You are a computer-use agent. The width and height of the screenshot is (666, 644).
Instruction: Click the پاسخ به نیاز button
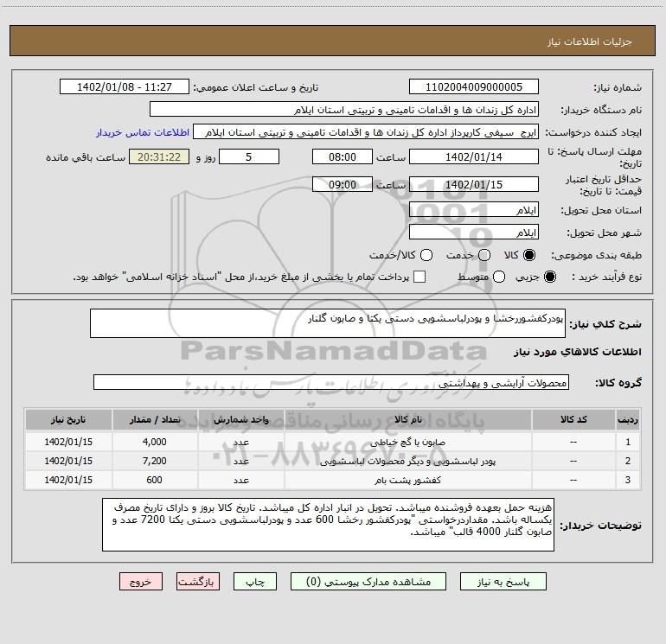coord(503,582)
